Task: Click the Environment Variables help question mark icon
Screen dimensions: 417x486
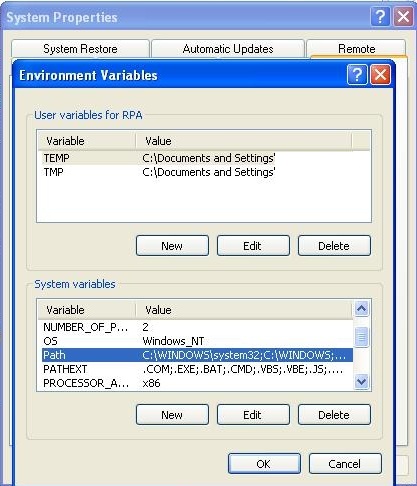Action: click(357, 75)
